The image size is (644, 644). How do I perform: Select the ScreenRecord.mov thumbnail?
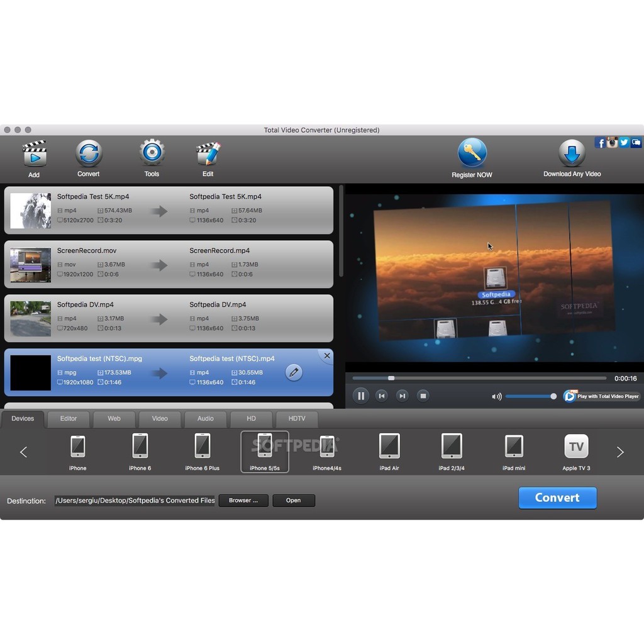tap(30, 265)
